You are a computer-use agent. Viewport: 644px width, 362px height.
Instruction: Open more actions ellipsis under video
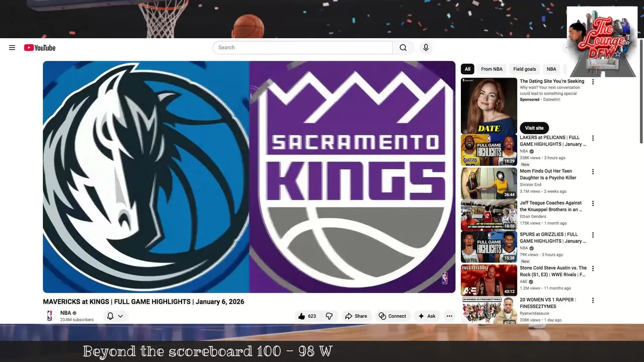click(x=449, y=316)
